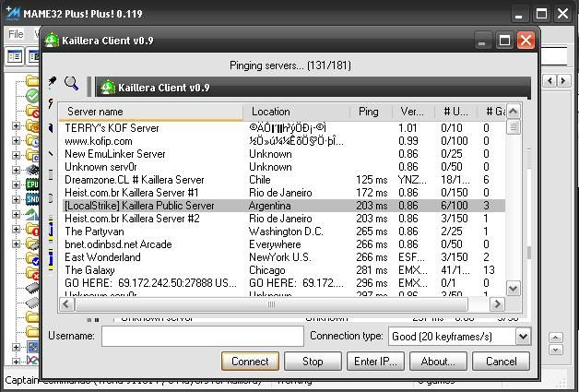Select the folder with clock badge
The image size is (579, 392).
(32, 141)
